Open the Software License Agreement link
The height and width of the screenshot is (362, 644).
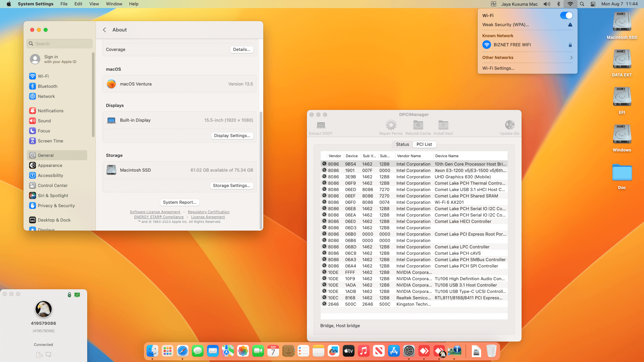click(155, 212)
